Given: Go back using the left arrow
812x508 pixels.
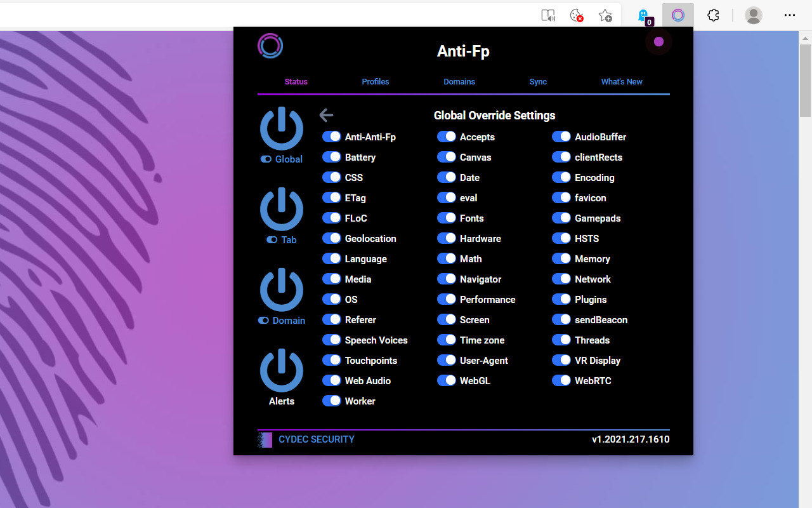Looking at the screenshot, I should pyautogui.click(x=326, y=115).
